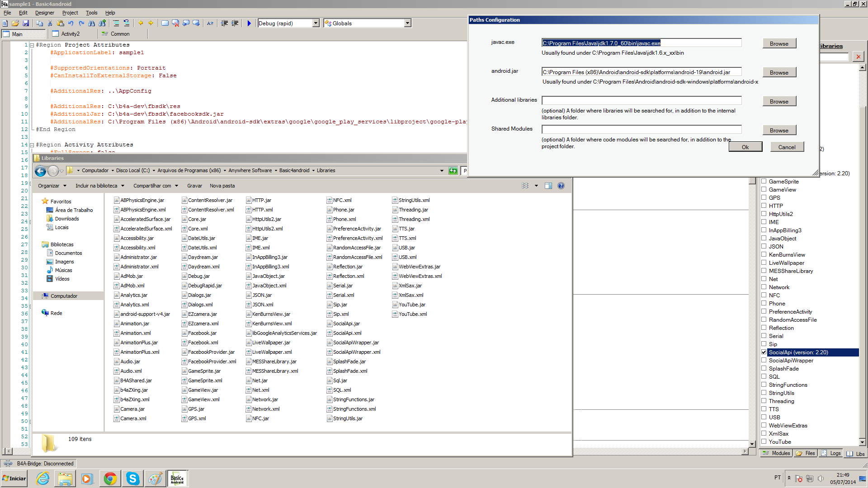Click the Open folder toolbar icon

click(x=15, y=23)
